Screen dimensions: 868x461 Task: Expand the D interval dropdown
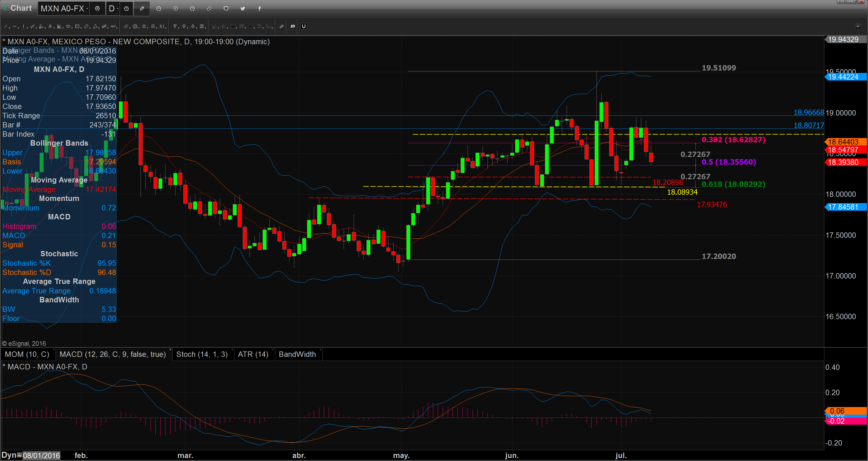118,9
